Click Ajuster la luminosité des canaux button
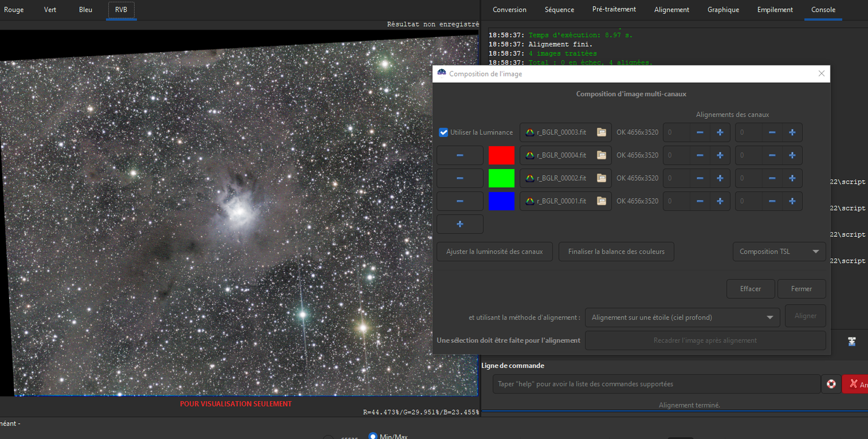Screen dimensions: 868x439 tap(494, 251)
